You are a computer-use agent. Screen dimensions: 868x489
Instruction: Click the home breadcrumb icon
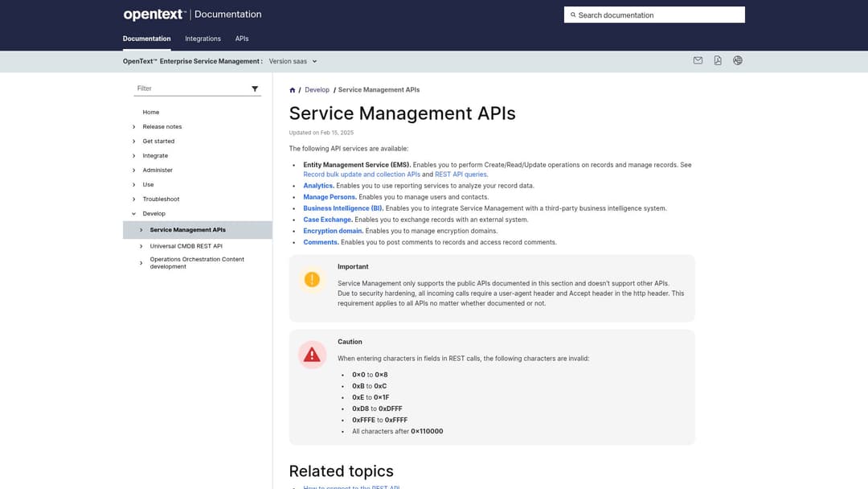pyautogui.click(x=293, y=90)
